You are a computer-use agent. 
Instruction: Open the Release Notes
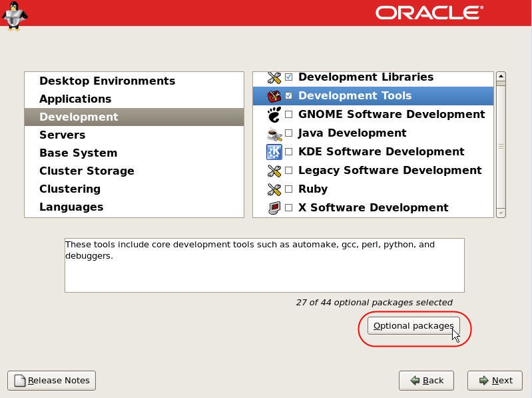51,381
